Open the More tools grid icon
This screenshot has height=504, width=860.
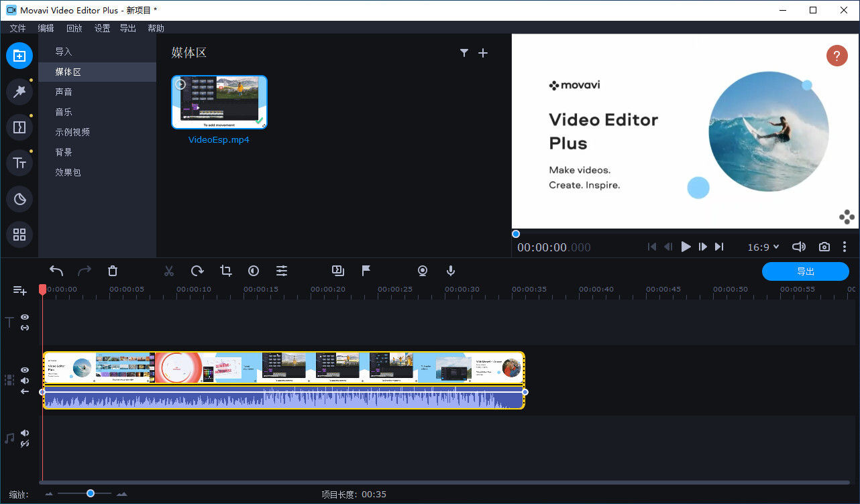[19, 235]
